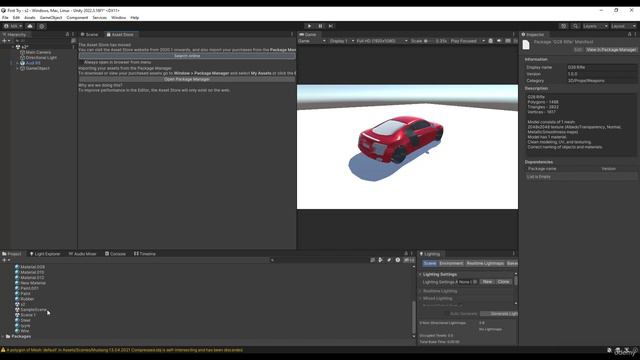Viewport: 640px width, 360px height.
Task: Toggle the Hierarchy panel lock icon
Action: click(x=67, y=35)
